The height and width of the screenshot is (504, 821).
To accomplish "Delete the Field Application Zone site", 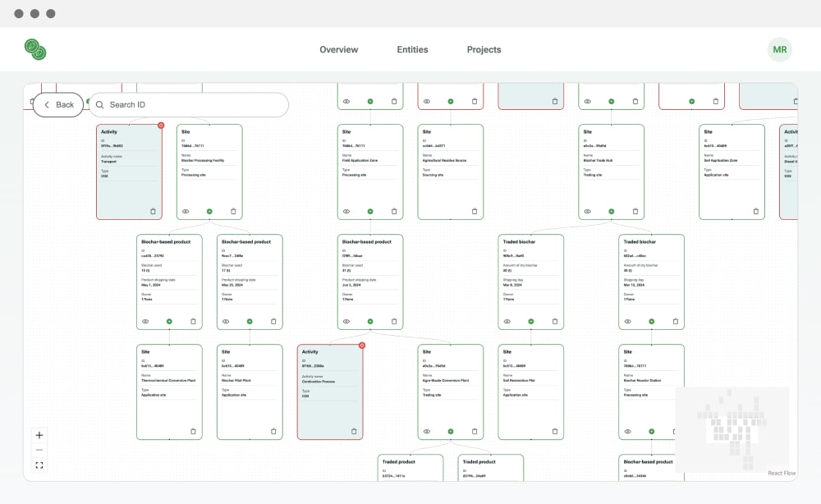I will pos(394,212).
